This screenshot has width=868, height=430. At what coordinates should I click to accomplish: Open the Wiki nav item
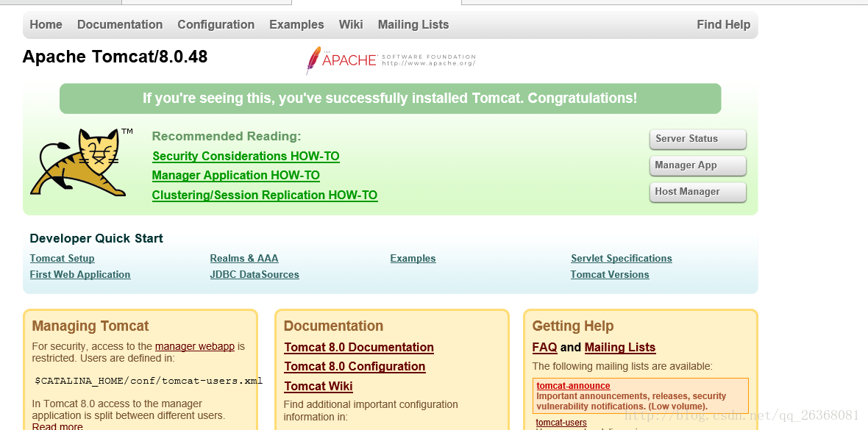[x=351, y=24]
